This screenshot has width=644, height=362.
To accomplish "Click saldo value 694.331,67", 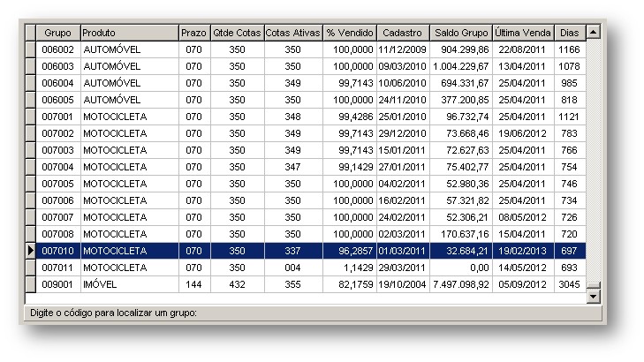I will click(x=461, y=83).
